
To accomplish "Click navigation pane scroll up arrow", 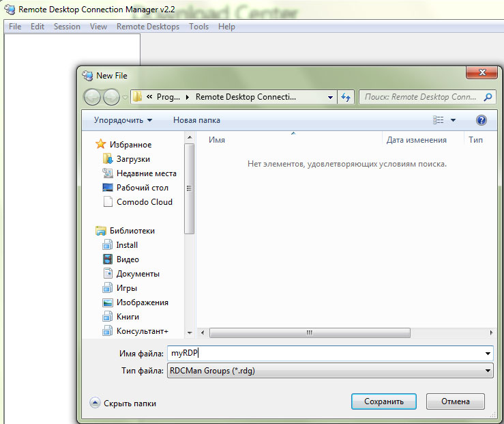I will 190,137.
